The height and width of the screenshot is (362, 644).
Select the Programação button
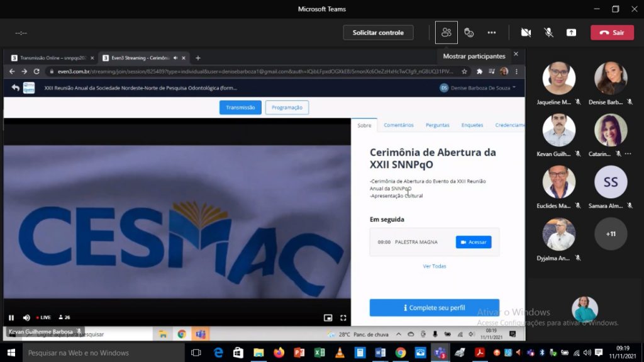coord(287,108)
